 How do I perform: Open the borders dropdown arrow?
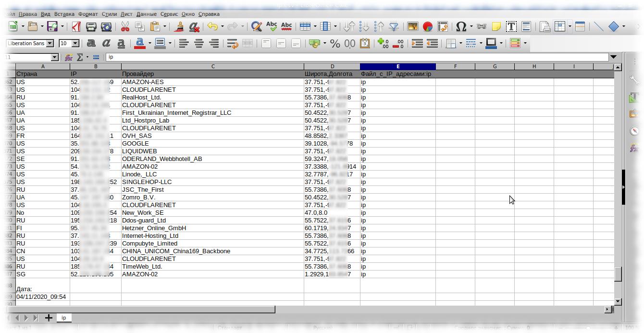pos(460,43)
